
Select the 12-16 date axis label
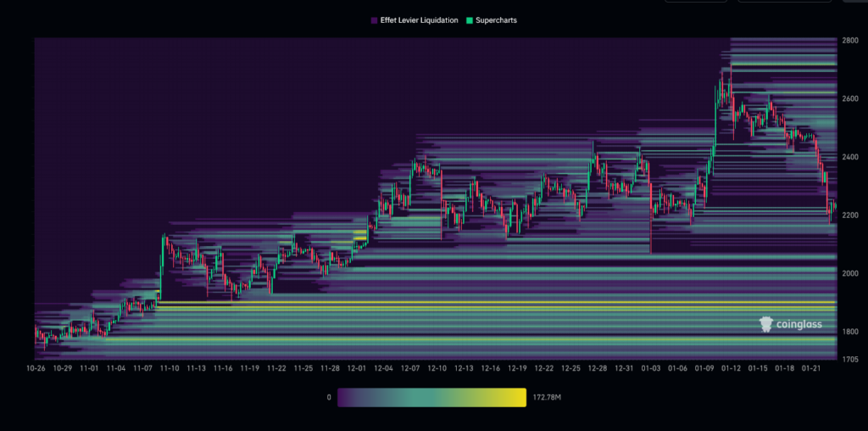pyautogui.click(x=491, y=368)
